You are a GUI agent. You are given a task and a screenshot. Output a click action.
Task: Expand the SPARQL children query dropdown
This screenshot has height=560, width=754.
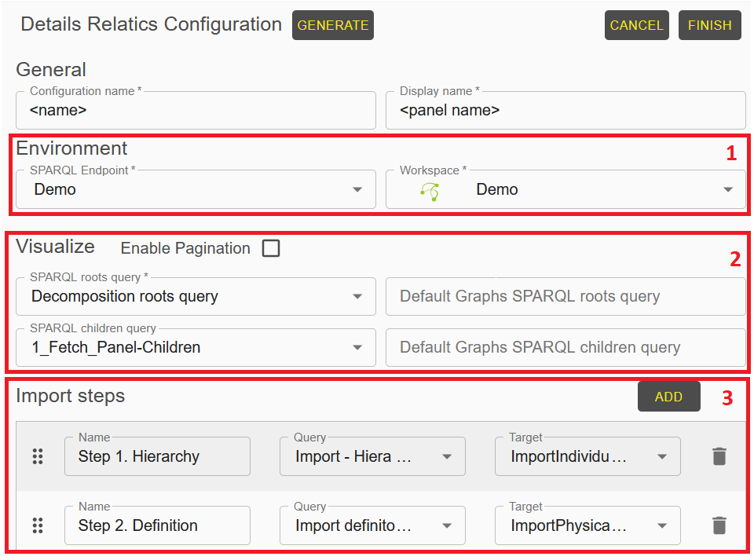(x=357, y=348)
